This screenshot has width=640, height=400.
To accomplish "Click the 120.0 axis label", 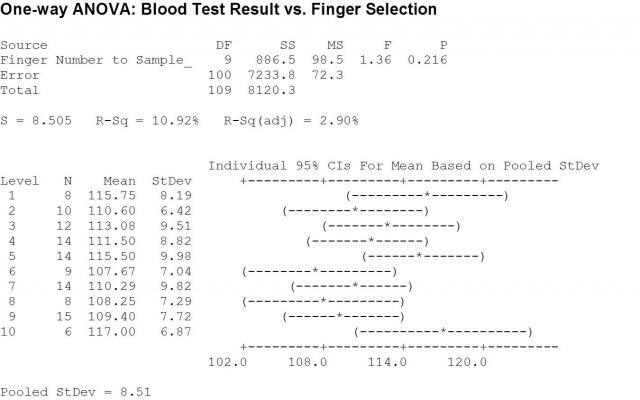I will (467, 361).
